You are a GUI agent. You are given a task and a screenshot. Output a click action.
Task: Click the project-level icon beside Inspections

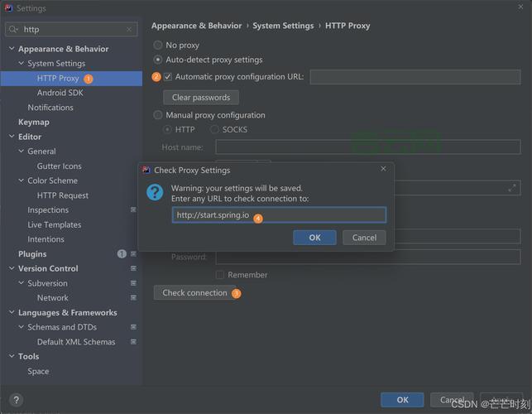click(133, 210)
